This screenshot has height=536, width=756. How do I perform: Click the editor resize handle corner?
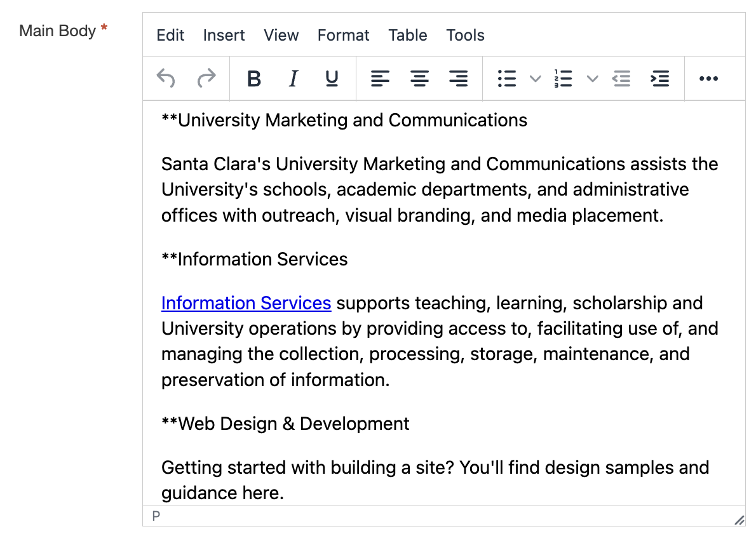pyautogui.click(x=739, y=520)
